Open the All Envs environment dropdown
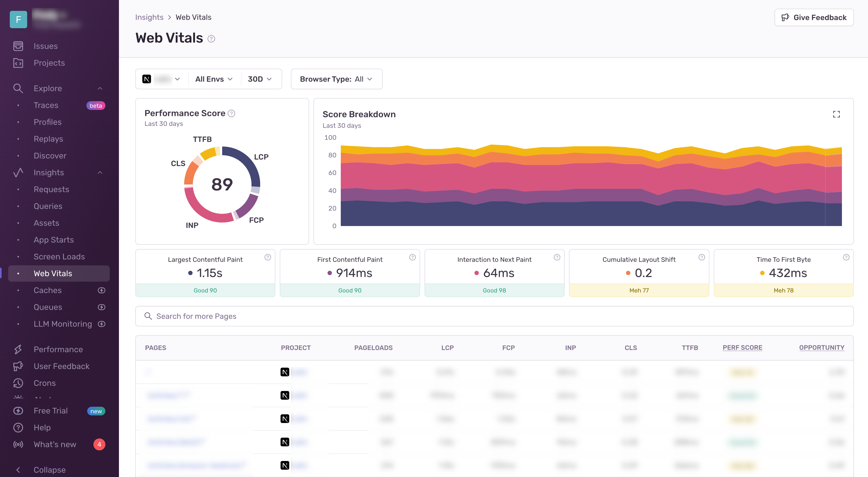 click(213, 78)
